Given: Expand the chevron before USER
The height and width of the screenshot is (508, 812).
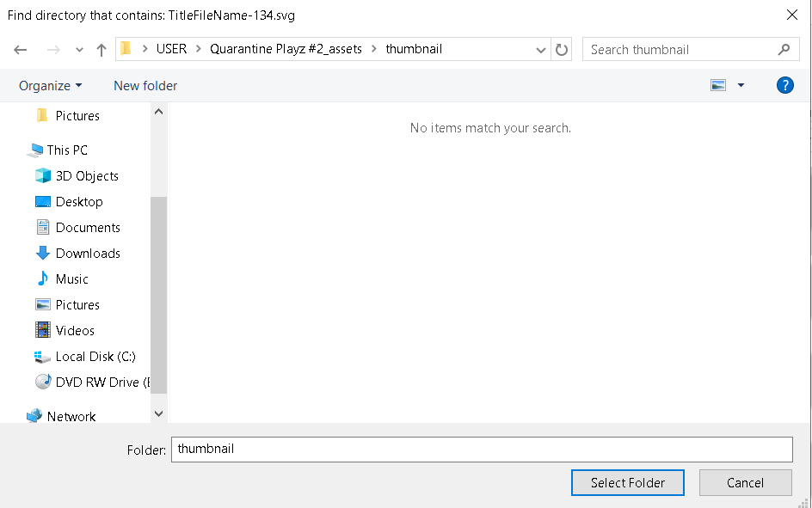Looking at the screenshot, I should click(x=145, y=49).
